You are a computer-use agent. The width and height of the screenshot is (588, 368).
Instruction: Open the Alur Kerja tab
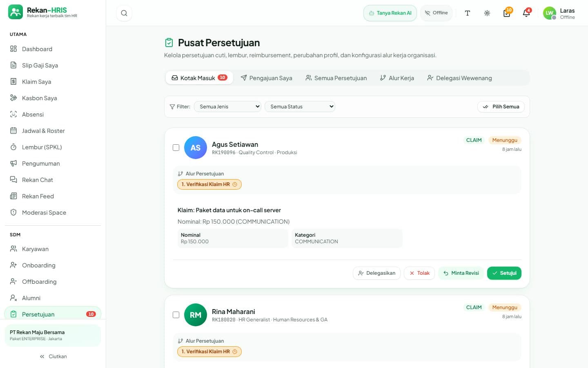click(x=397, y=78)
